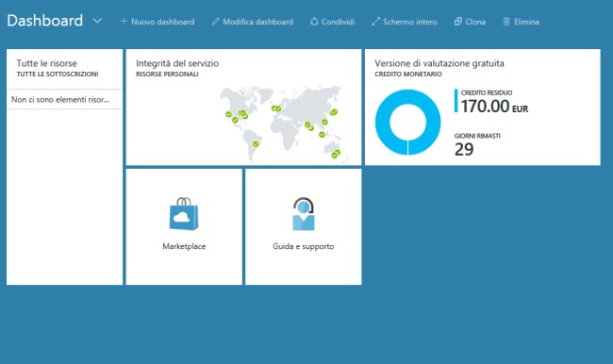Click the blue credit donut chart
This screenshot has width=613, height=364.
(x=407, y=123)
